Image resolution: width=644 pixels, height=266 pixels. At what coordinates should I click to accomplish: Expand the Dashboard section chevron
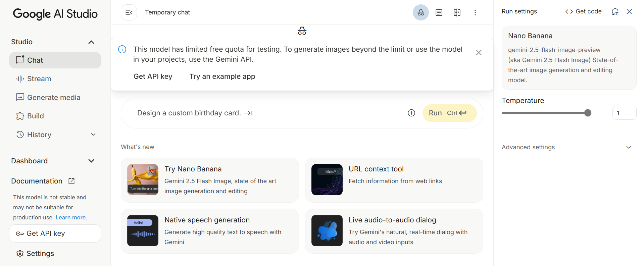91,161
